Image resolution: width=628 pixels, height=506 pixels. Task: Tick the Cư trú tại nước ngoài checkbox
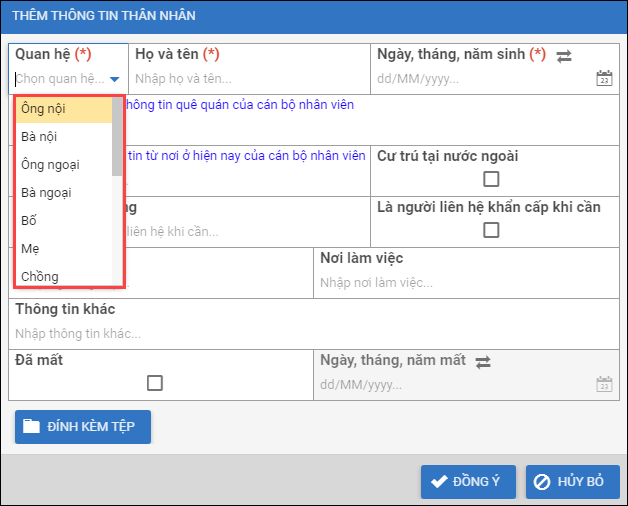[x=491, y=179]
